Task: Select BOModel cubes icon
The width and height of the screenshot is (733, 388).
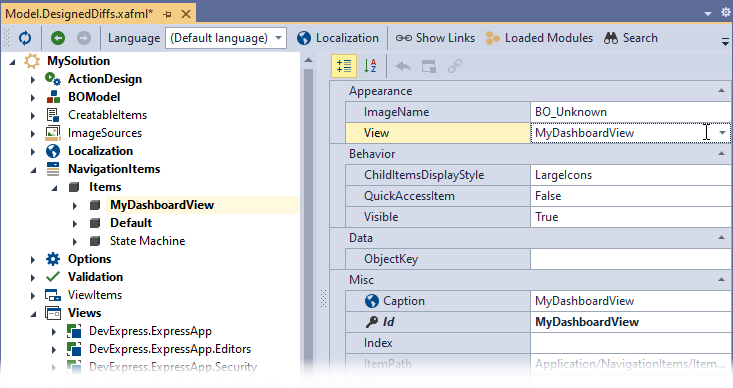Action: pyautogui.click(x=53, y=97)
